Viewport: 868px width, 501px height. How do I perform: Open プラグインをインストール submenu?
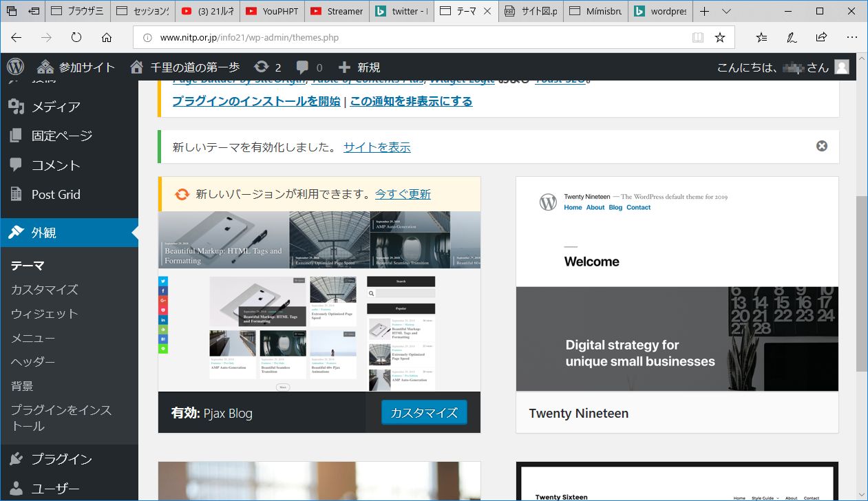[61, 418]
